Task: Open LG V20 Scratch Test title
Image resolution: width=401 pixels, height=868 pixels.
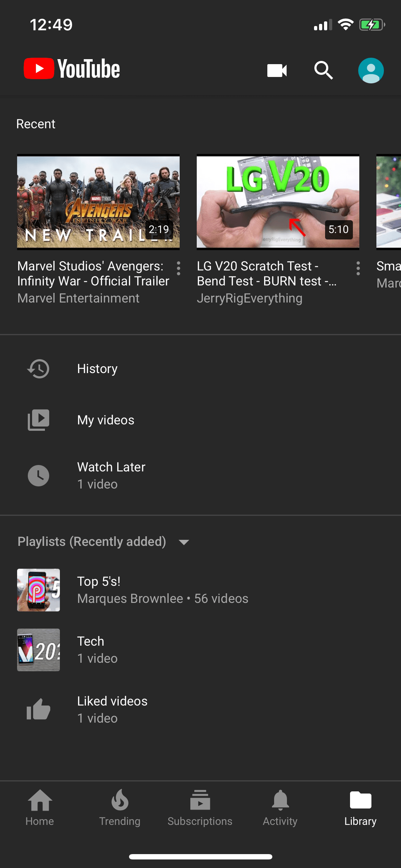Action: pos(267,274)
